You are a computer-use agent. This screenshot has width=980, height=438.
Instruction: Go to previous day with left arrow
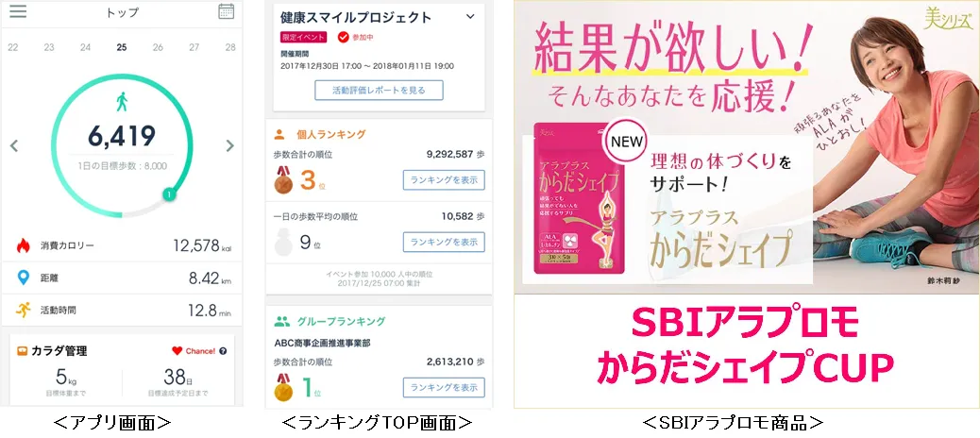click(x=14, y=146)
